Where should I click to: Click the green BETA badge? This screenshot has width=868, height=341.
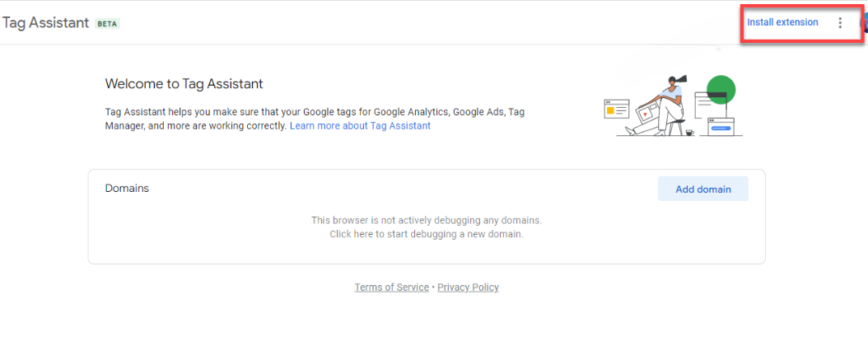click(108, 23)
